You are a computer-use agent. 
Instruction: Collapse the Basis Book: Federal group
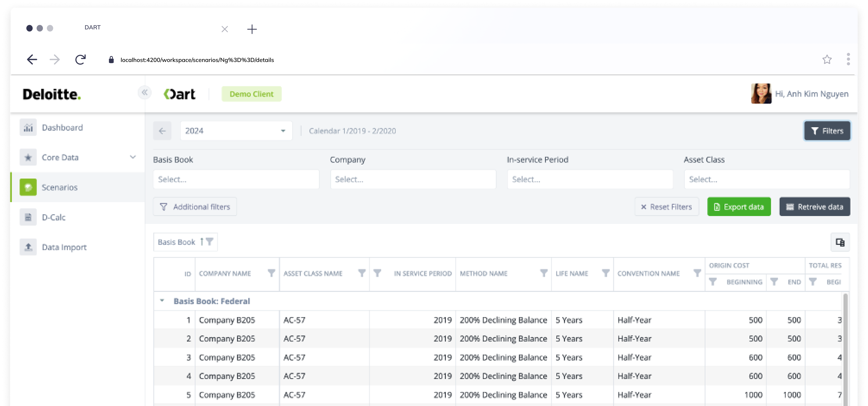[162, 301]
